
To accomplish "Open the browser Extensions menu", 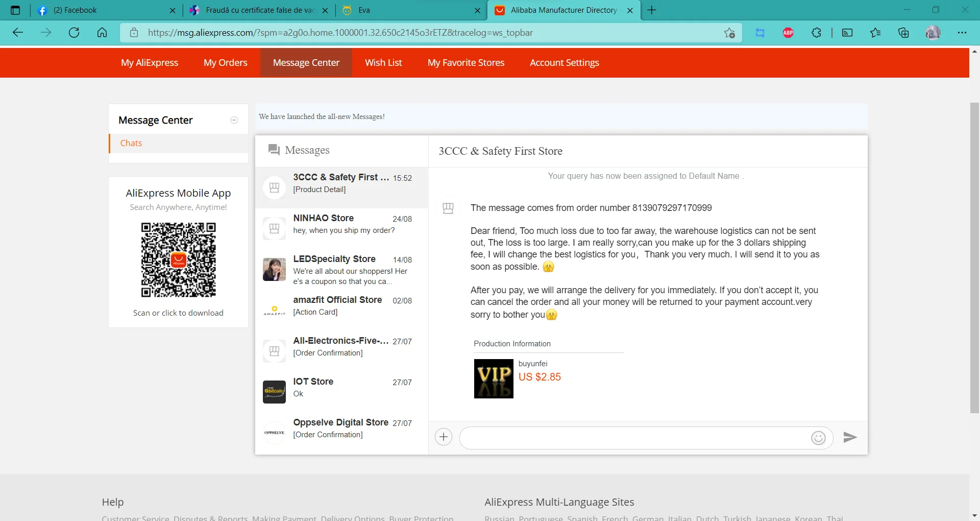I will tap(816, 33).
